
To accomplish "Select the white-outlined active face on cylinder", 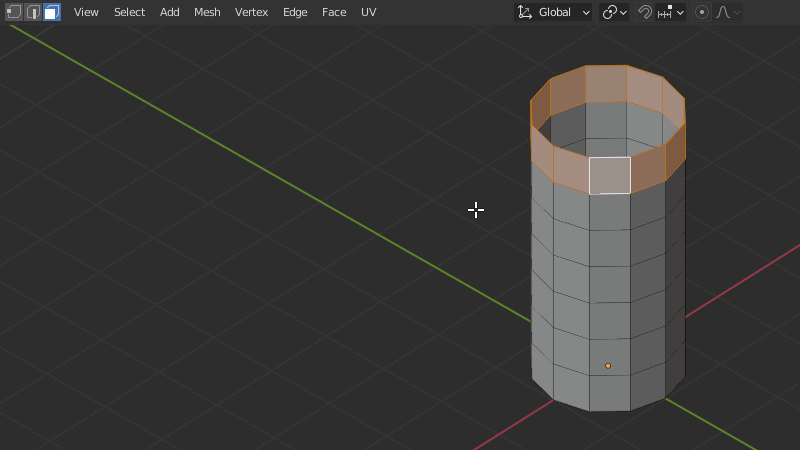I will tap(610, 176).
